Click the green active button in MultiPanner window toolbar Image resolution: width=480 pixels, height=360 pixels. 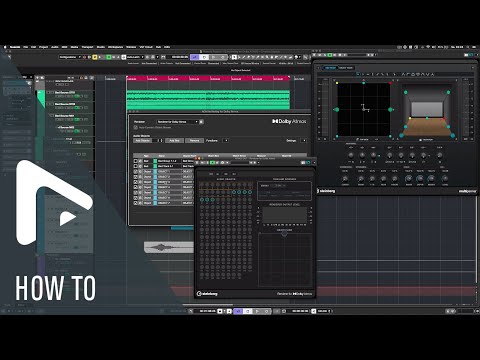(330, 55)
